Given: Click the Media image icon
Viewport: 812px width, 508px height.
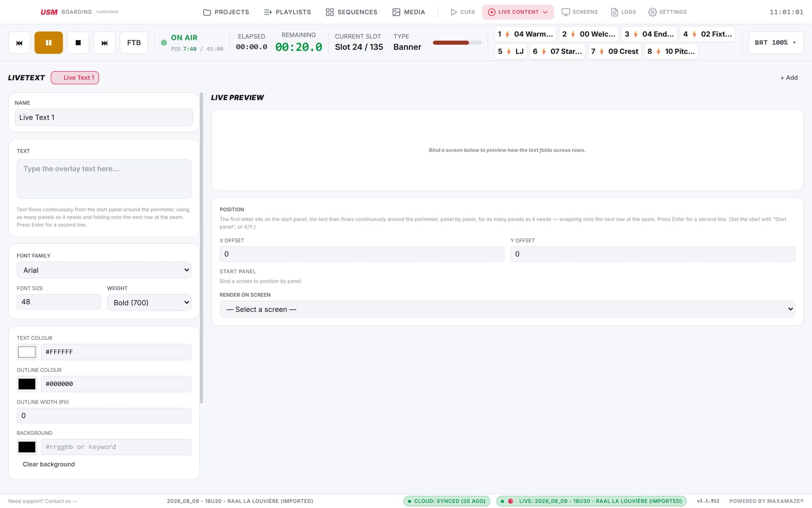Looking at the screenshot, I should pyautogui.click(x=396, y=12).
